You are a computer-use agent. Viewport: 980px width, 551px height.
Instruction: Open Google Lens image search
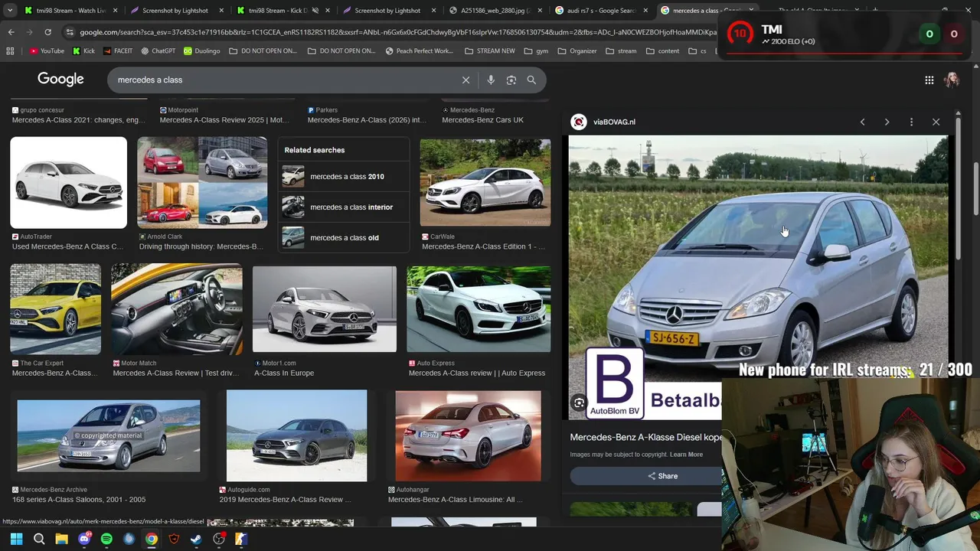click(511, 80)
